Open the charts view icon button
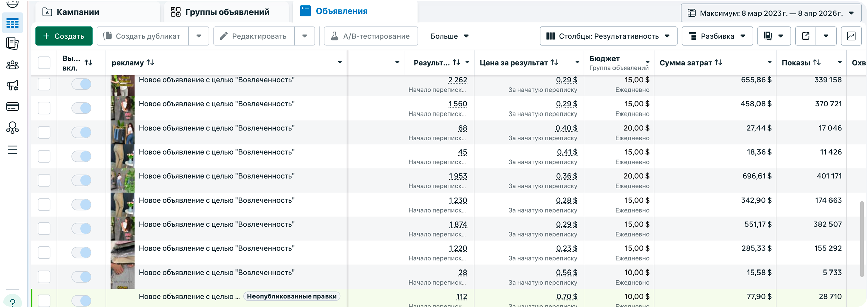Screen dimensions: 868x308 [851, 36]
